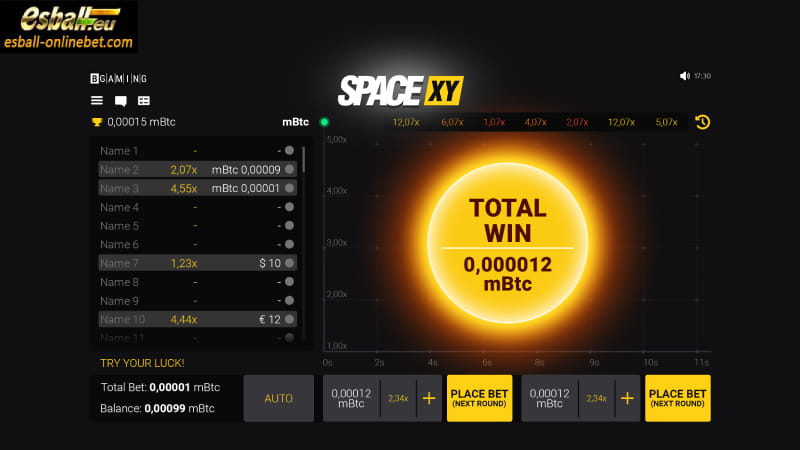The width and height of the screenshot is (800, 450).
Task: Select the Name 3 row with 4,55x
Action: coord(197,188)
